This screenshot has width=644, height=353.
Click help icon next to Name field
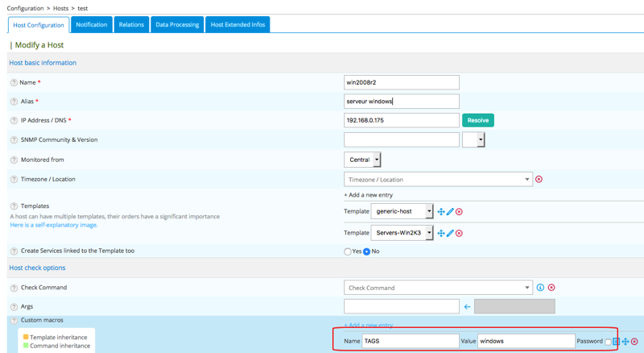click(x=14, y=83)
